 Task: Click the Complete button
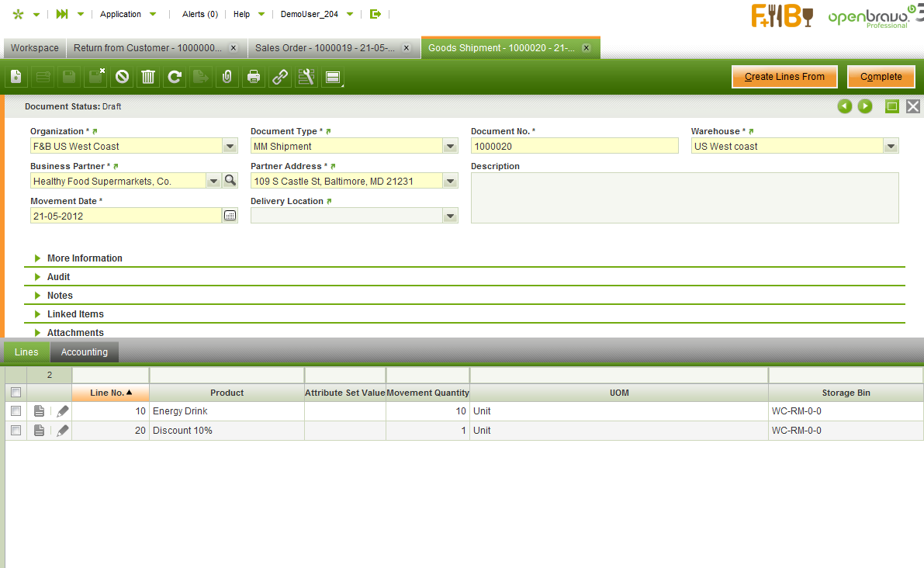point(881,77)
